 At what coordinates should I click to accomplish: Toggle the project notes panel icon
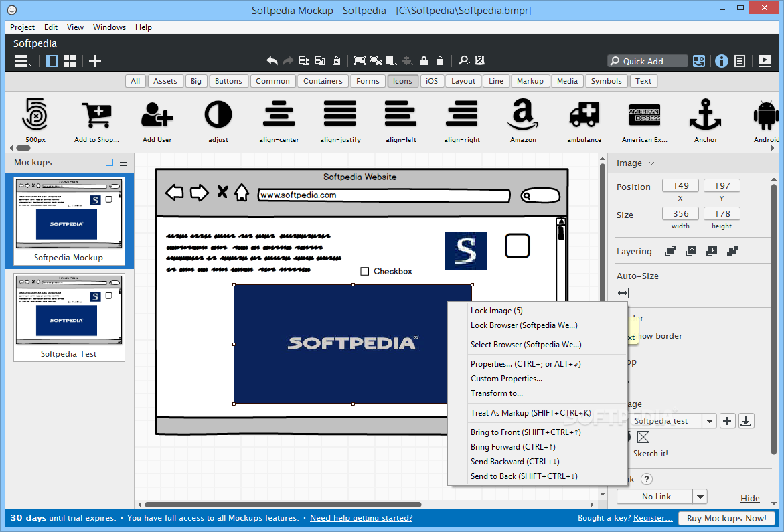coord(740,61)
